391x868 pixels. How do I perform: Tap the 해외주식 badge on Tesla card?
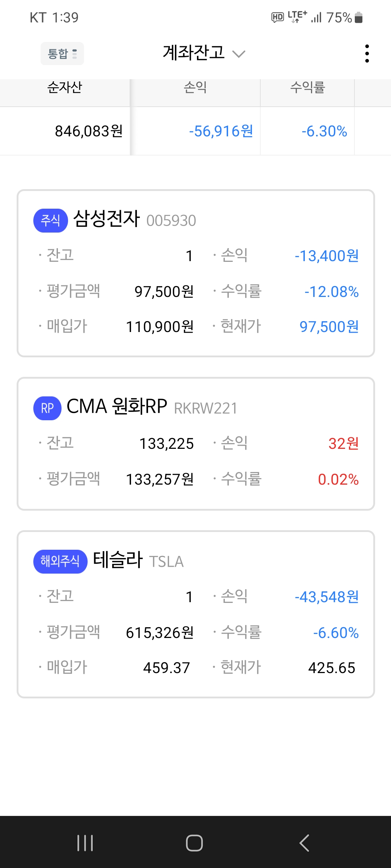(x=60, y=561)
